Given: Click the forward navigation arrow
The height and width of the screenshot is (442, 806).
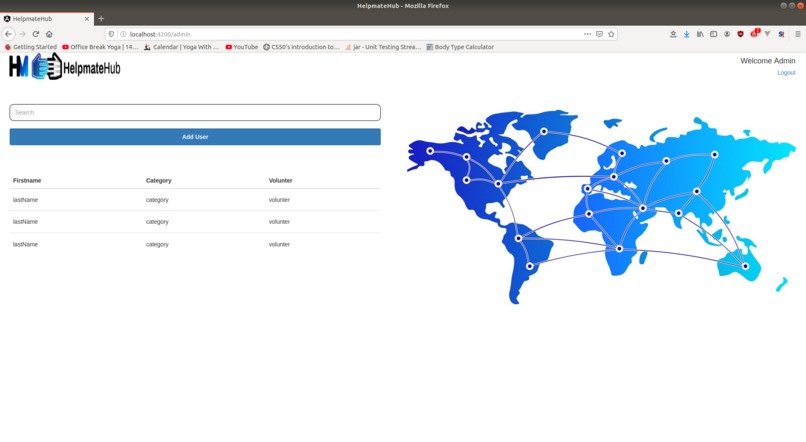Looking at the screenshot, I should (x=22, y=34).
